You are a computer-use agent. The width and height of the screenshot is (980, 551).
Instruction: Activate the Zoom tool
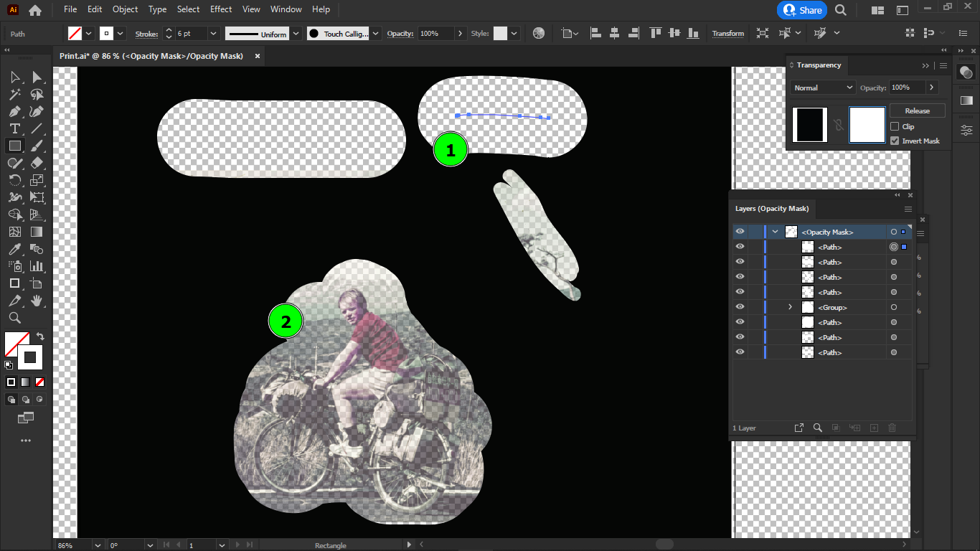[16, 318]
